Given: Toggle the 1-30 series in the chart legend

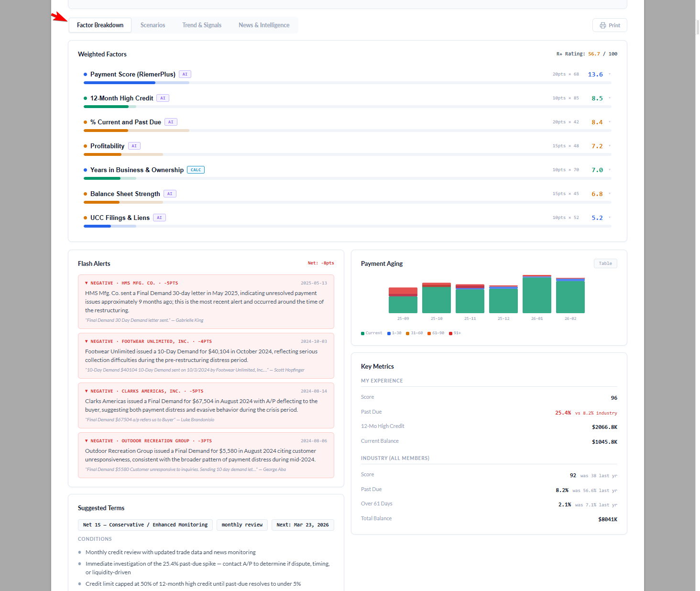Looking at the screenshot, I should tap(394, 333).
